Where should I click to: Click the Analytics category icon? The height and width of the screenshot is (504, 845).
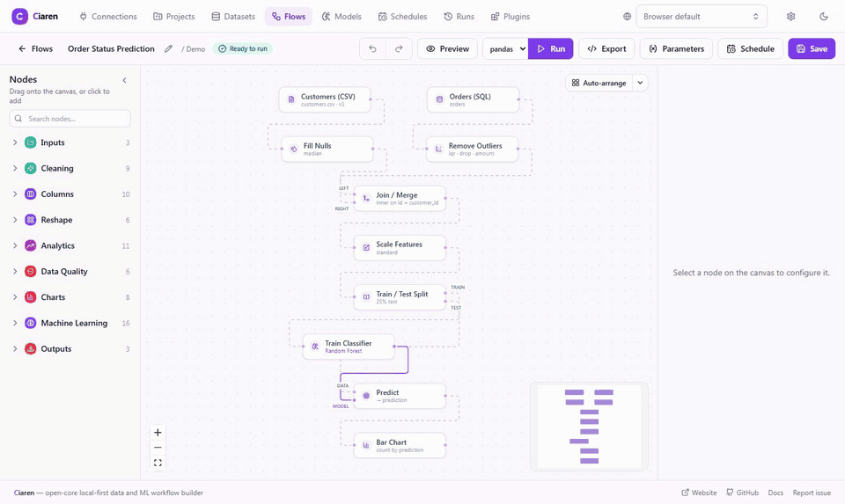[31, 245]
